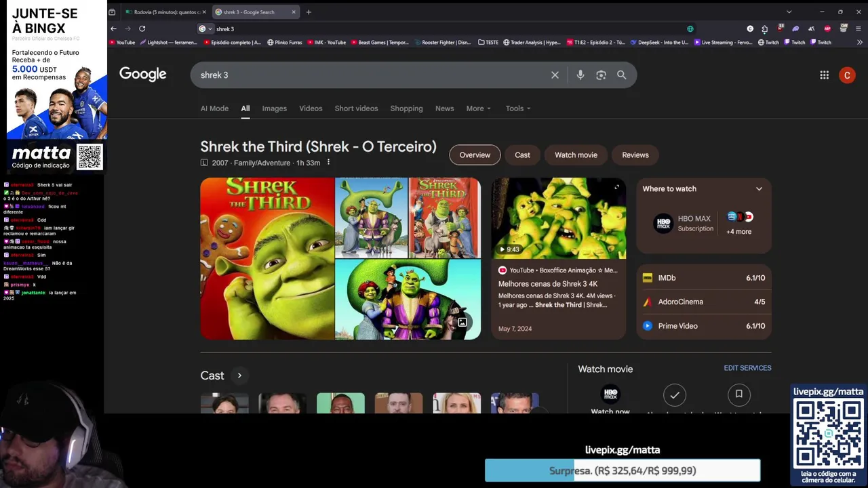This screenshot has width=868, height=488.
Task: Click the IMDb rating row
Action: click(704, 278)
